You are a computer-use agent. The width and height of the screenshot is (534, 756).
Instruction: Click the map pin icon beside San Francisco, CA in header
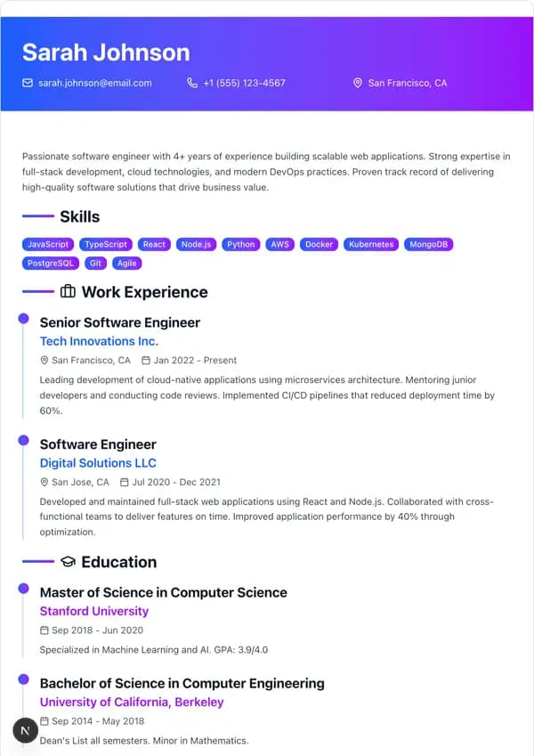[358, 83]
